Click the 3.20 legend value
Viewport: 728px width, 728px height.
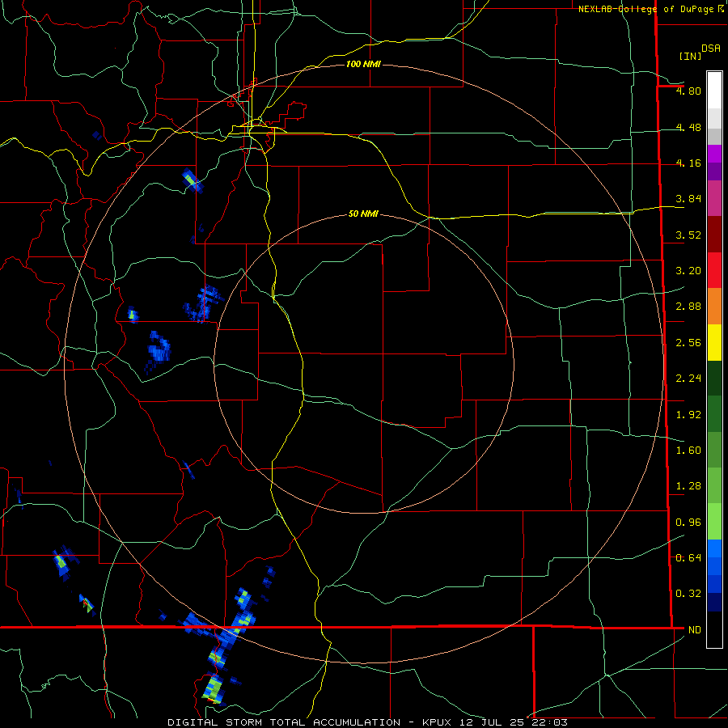point(688,271)
